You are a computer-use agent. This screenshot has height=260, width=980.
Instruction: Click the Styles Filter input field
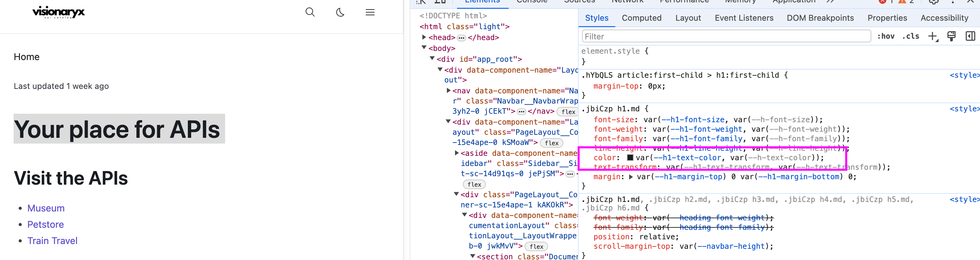click(726, 37)
